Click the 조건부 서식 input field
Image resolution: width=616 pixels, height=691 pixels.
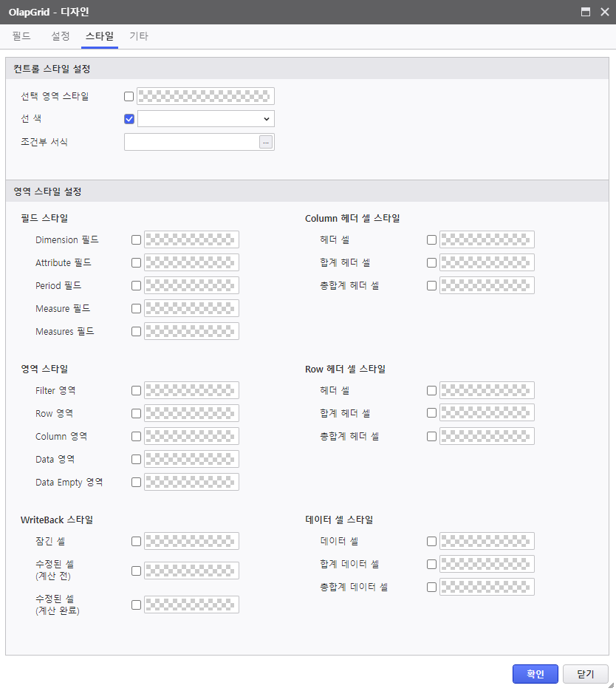191,142
